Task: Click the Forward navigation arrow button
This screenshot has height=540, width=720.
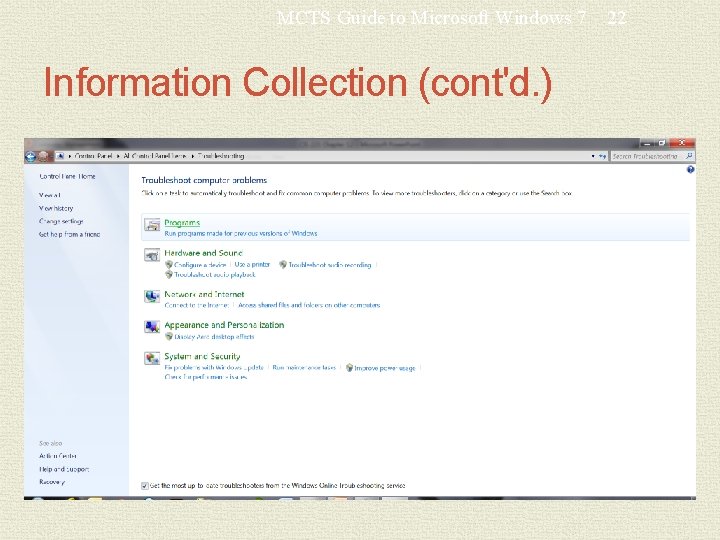Action: [x=43, y=157]
